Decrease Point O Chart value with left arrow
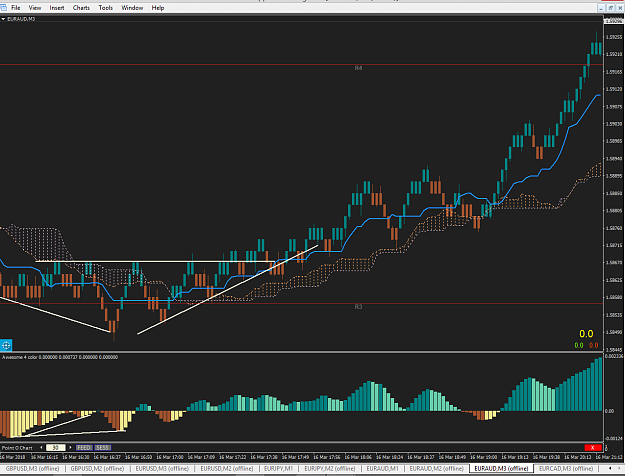 pos(41,448)
